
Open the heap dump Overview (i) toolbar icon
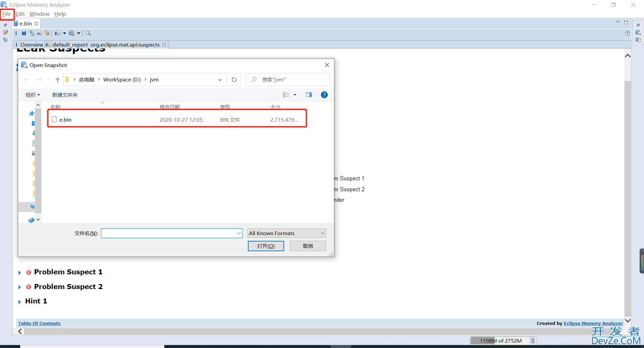point(16,33)
